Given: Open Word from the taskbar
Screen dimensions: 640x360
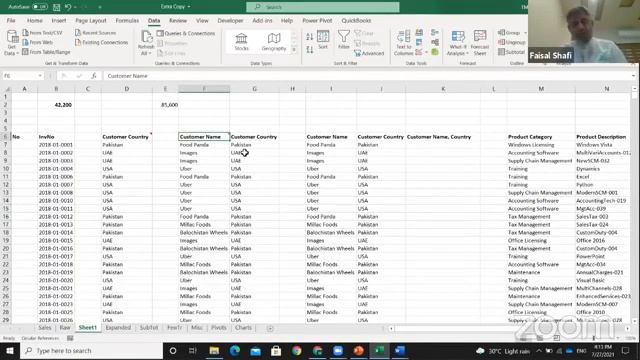Looking at the screenshot, I should (400, 351).
